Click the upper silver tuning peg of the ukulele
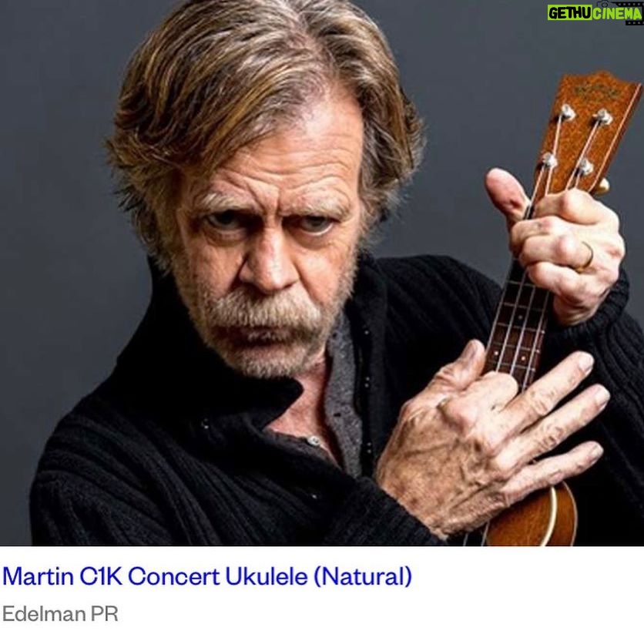Image resolution: width=644 pixels, height=644 pixels. (568, 111)
